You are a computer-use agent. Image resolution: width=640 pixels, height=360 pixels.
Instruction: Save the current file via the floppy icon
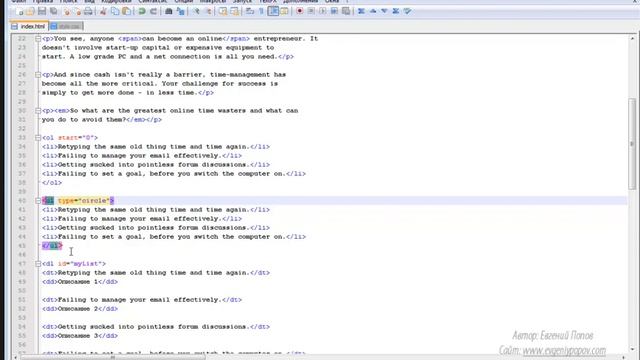coord(42,11)
